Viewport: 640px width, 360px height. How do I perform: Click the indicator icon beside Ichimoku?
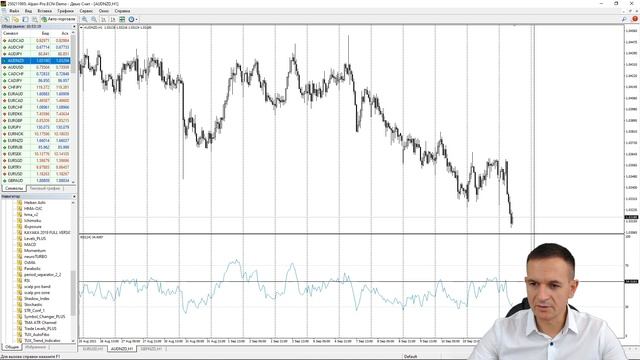[x=19, y=220]
